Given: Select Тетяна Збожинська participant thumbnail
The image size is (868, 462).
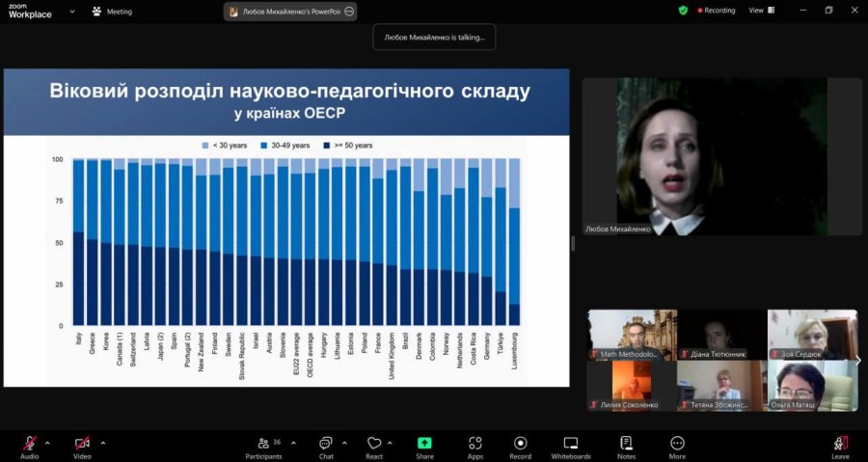Looking at the screenshot, I should click(x=721, y=386).
